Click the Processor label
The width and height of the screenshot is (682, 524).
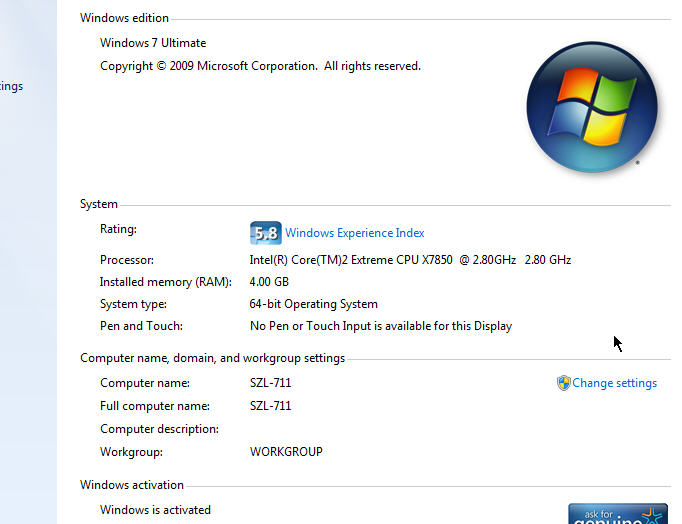pyautogui.click(x=127, y=260)
